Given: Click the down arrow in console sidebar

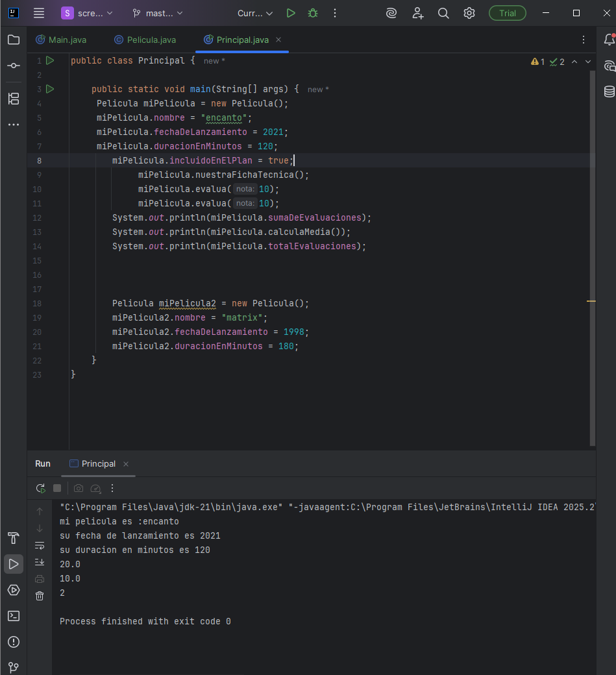Looking at the screenshot, I should pyautogui.click(x=40, y=528).
